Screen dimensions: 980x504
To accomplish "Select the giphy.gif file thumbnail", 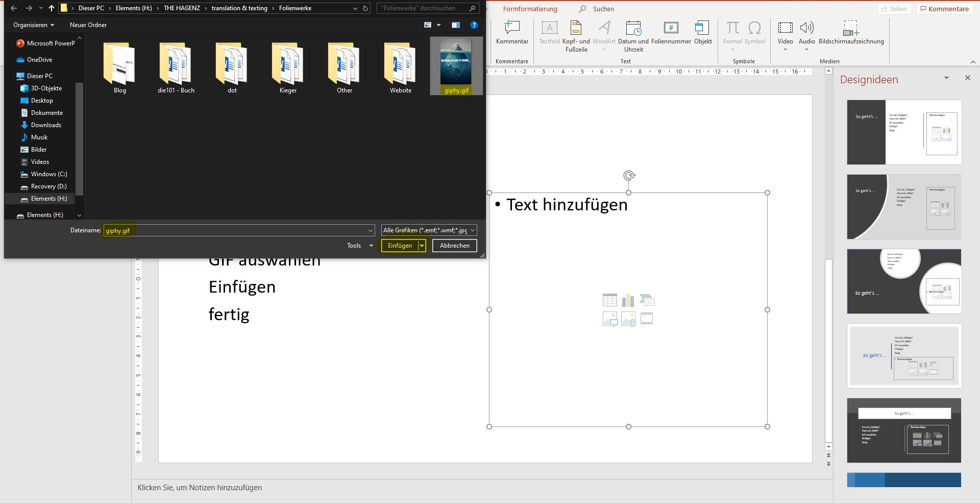I will point(456,65).
